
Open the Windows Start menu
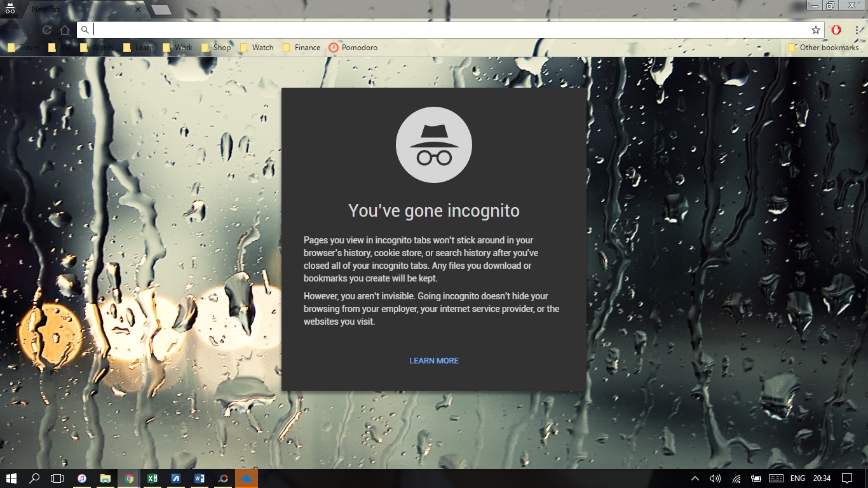(11, 478)
